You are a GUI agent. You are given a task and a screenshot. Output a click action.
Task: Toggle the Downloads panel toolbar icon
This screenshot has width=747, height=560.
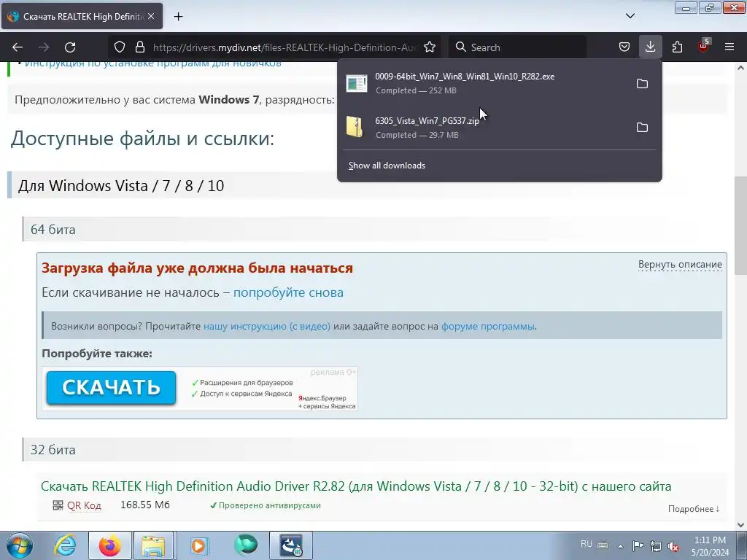point(650,47)
